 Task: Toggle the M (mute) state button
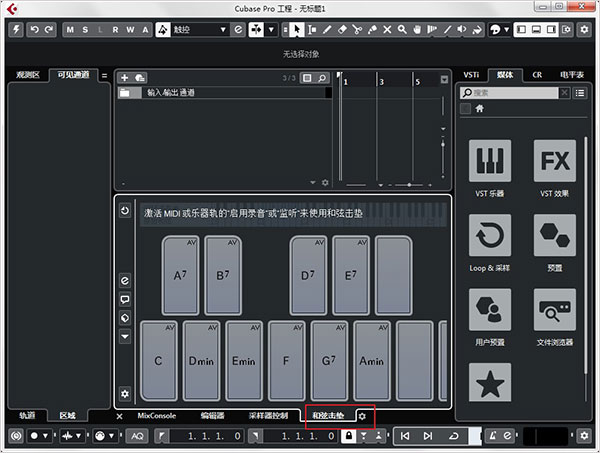(x=70, y=30)
